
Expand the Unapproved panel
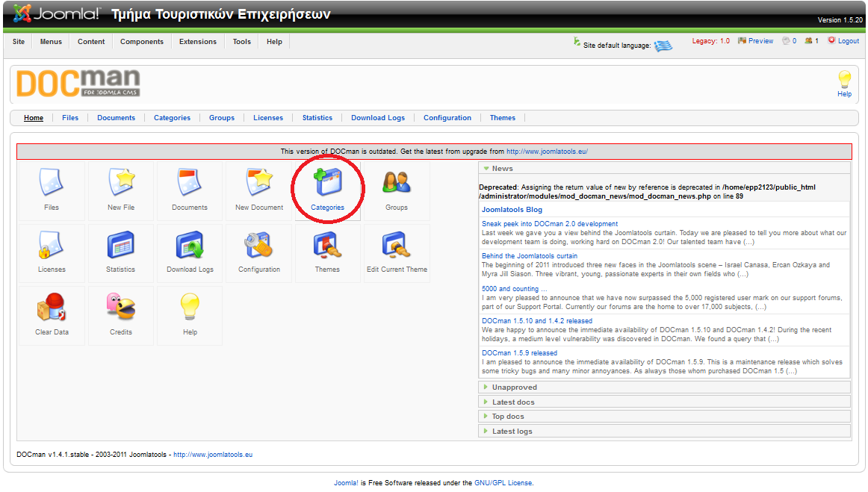click(x=664, y=387)
